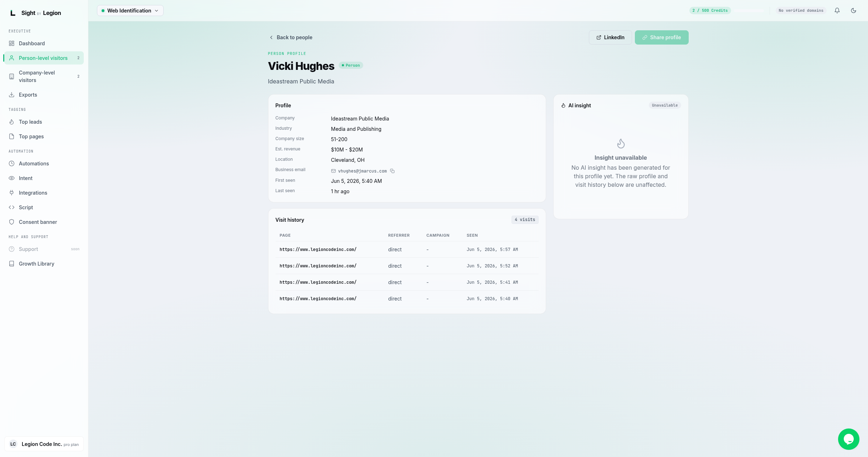Open the Intent page

(x=44, y=178)
